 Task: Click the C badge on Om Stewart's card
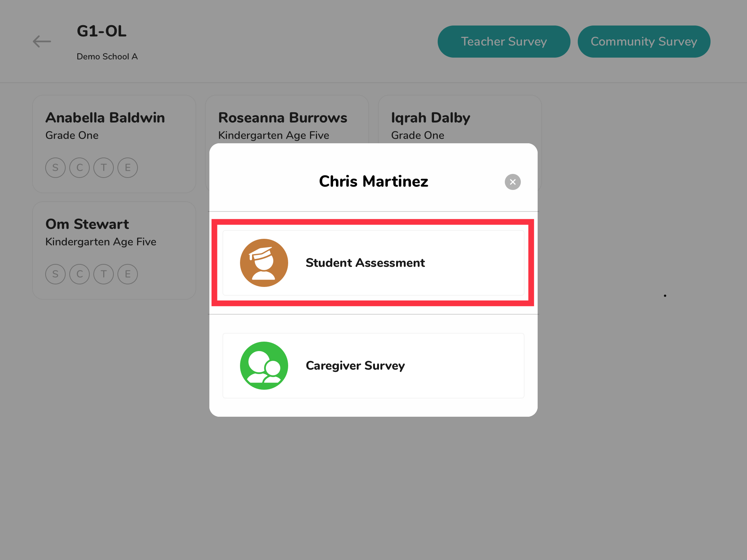(x=80, y=274)
